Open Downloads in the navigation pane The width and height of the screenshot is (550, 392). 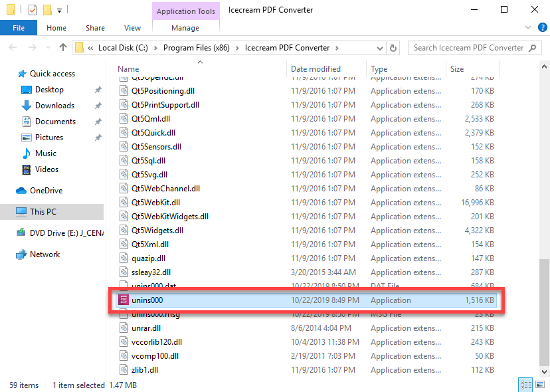coord(54,106)
